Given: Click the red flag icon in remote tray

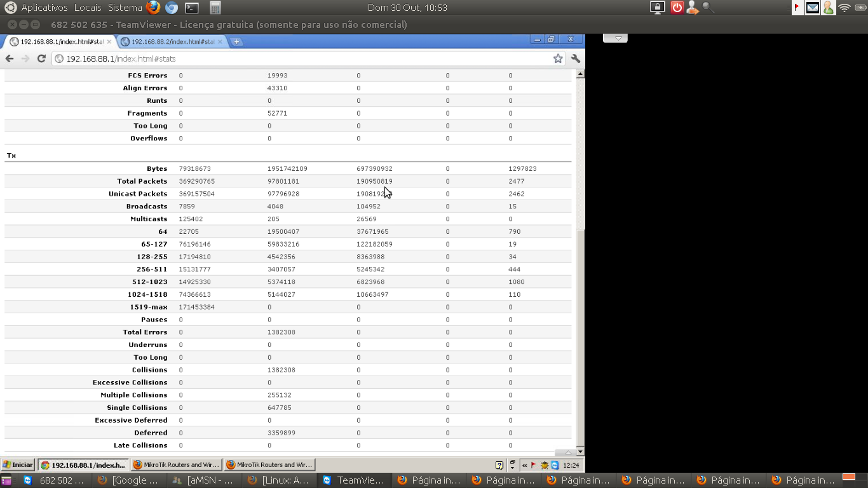Looking at the screenshot, I should click(534, 465).
